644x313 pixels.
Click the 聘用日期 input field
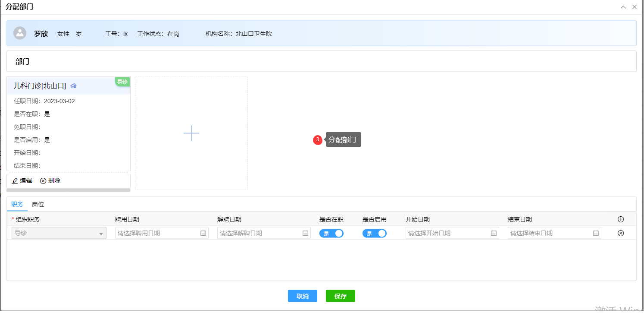click(x=162, y=233)
